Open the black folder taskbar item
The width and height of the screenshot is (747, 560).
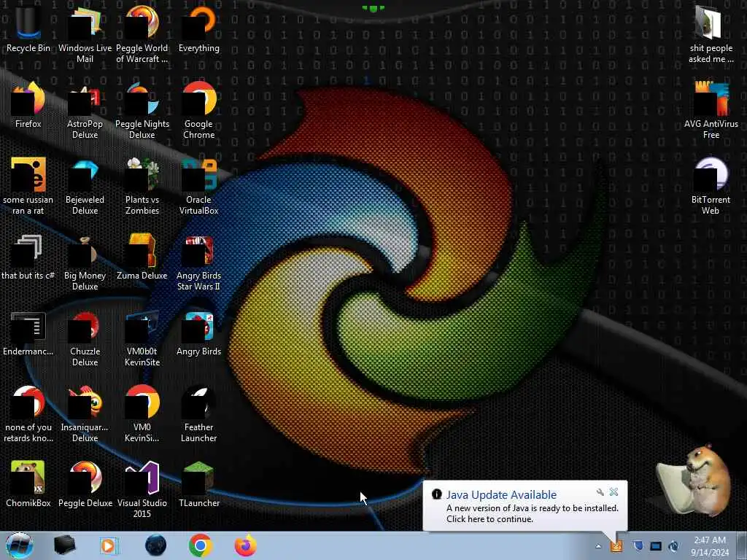point(64,545)
